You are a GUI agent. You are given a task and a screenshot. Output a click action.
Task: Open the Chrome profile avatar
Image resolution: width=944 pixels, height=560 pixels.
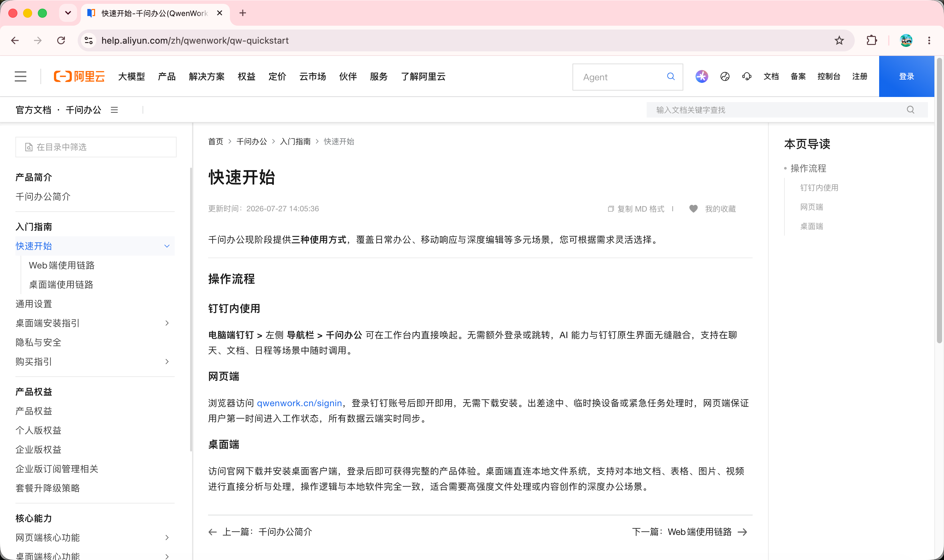pos(906,40)
